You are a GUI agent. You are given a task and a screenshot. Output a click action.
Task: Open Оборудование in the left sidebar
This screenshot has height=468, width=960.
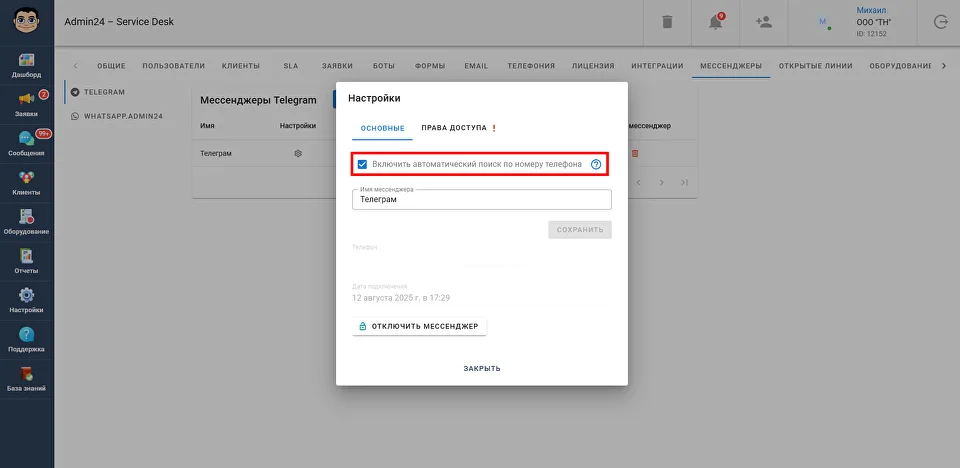(x=26, y=223)
